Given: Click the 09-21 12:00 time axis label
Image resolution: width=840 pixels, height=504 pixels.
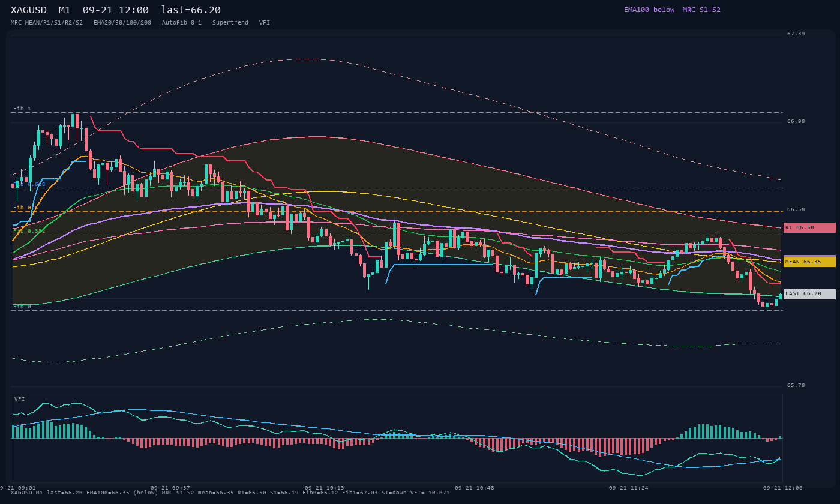Looking at the screenshot, I should [x=782, y=488].
